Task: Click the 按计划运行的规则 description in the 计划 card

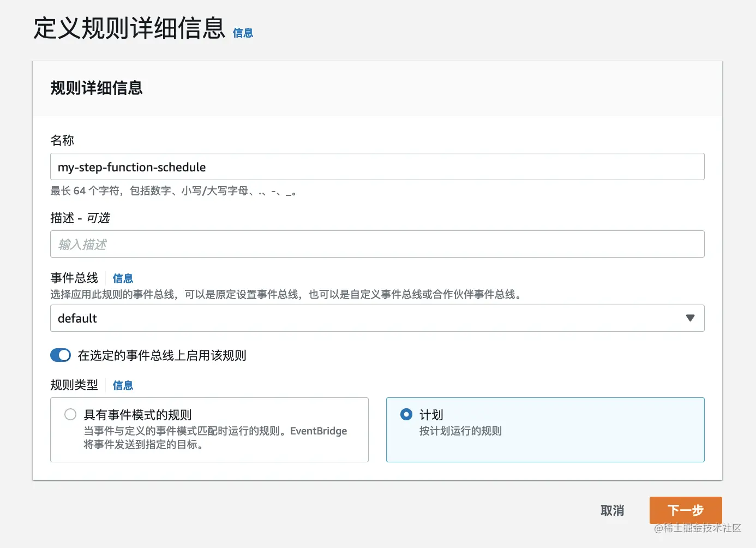Action: tap(460, 431)
